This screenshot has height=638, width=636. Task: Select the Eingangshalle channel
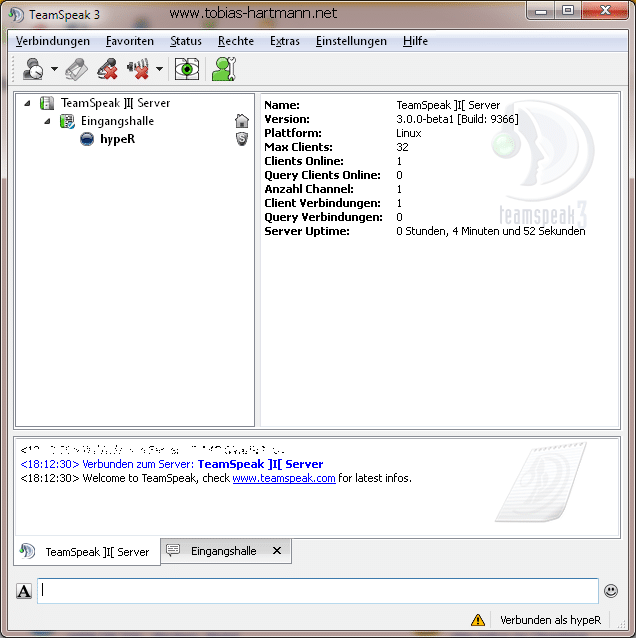tap(117, 121)
